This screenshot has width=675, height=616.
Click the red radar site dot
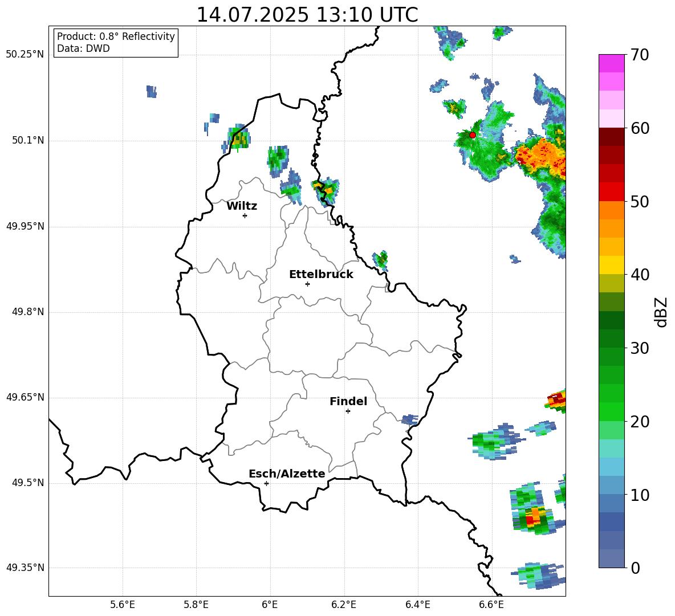pos(472,134)
